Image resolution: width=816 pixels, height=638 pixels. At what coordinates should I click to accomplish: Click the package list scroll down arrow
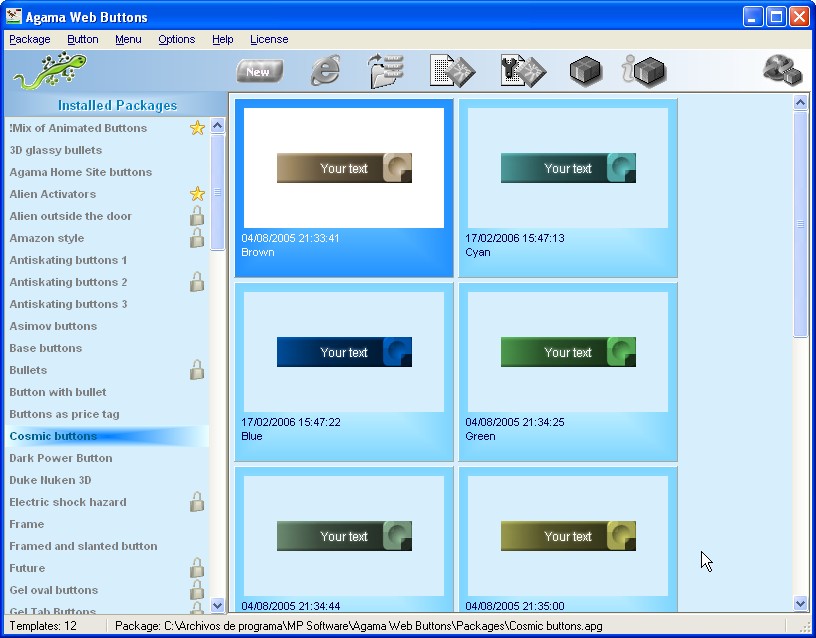coord(218,605)
